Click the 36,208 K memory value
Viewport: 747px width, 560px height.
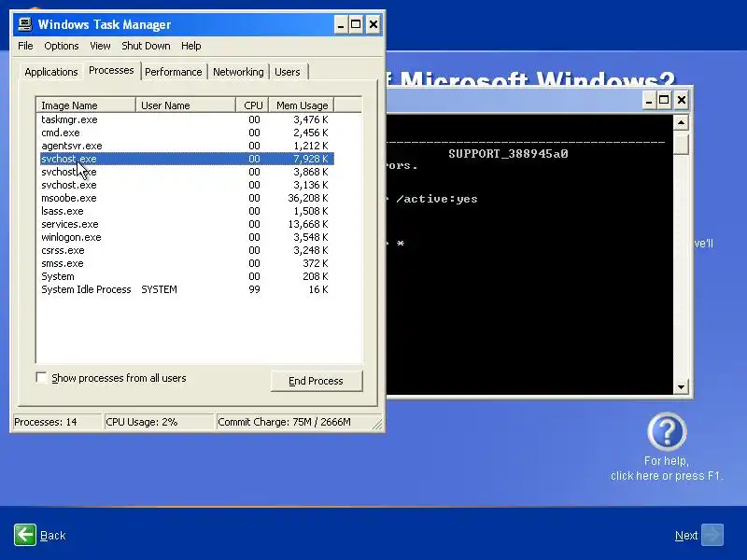pos(308,198)
